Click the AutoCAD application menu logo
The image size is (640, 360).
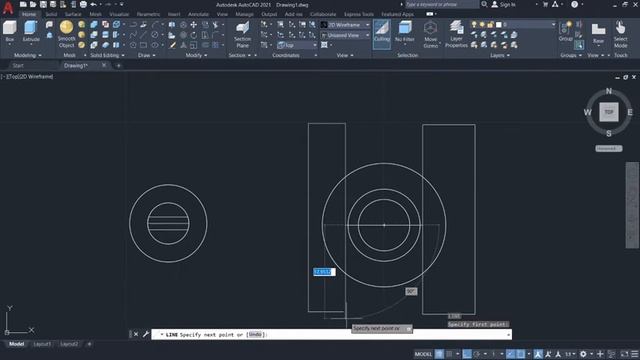pyautogui.click(x=8, y=7)
